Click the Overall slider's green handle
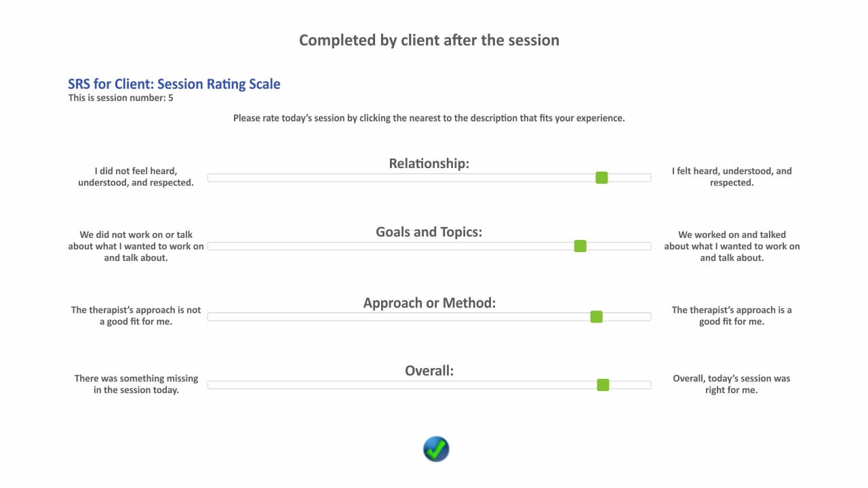The width and height of the screenshot is (868, 488). [x=603, y=385]
